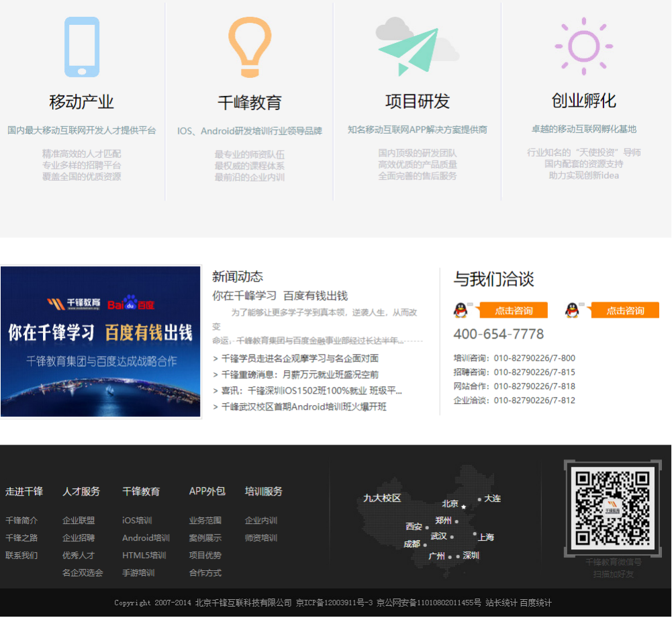Click the mobile phone icon above 移动产业

click(82, 46)
